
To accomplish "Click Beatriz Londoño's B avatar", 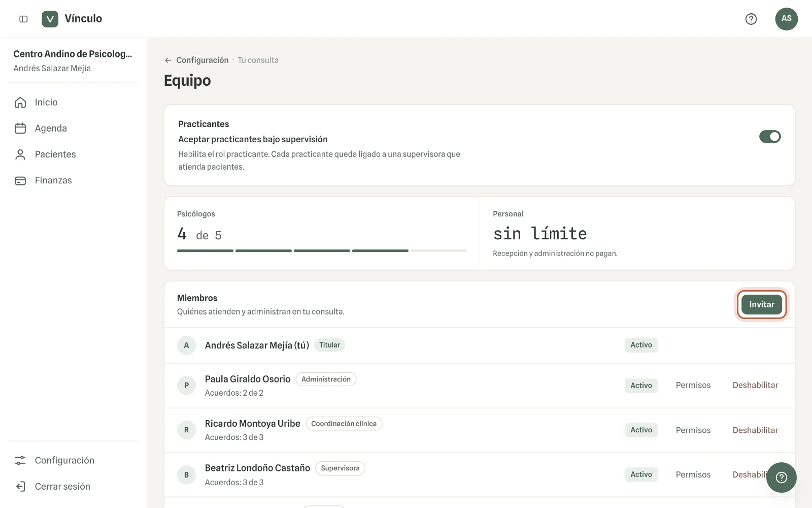I will coord(186,474).
